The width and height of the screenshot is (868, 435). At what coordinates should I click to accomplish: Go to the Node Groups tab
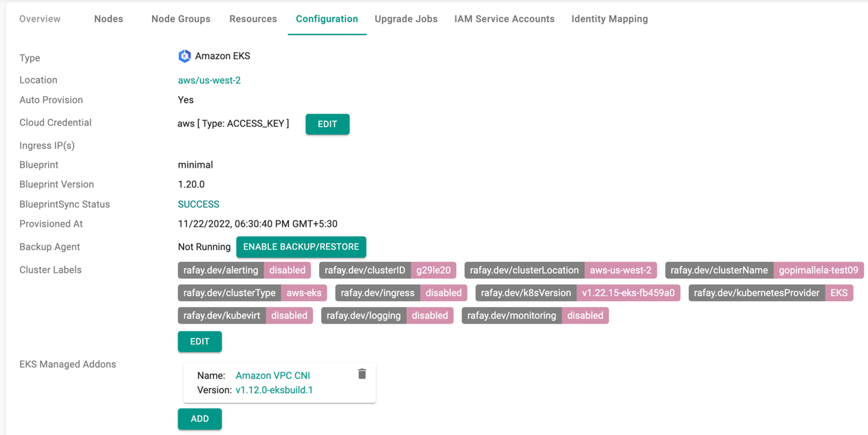(181, 19)
